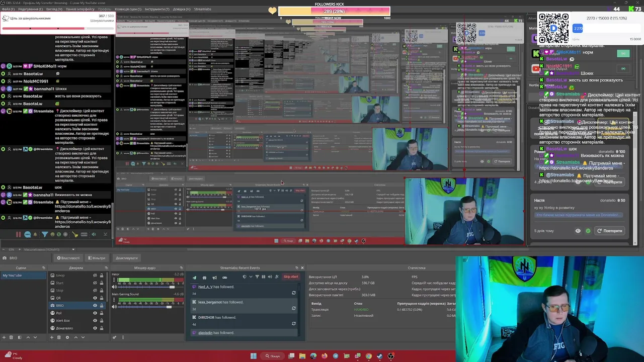Expand the chevron dropdown in Recent Events toolbar

pos(251,277)
